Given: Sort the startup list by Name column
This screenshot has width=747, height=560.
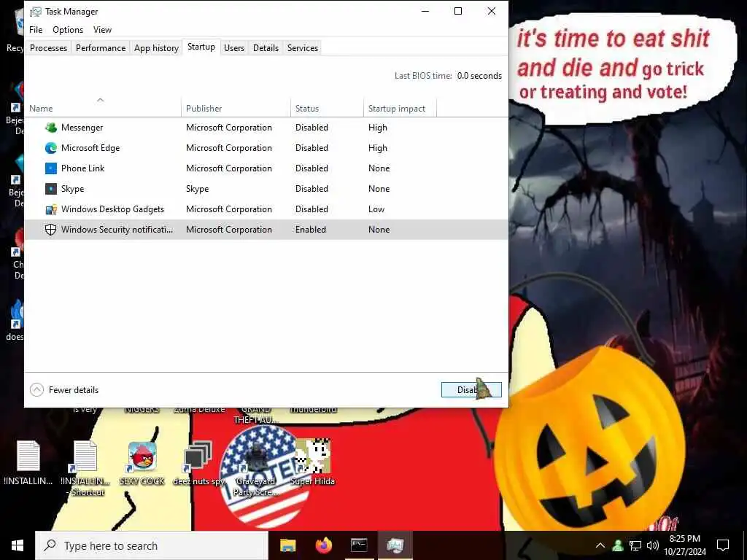Looking at the screenshot, I should (x=102, y=108).
